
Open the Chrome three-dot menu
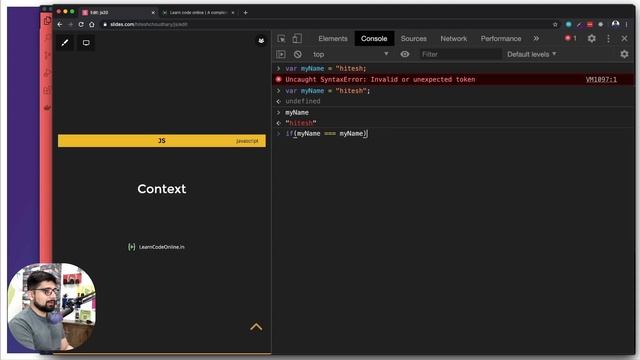click(x=627, y=24)
